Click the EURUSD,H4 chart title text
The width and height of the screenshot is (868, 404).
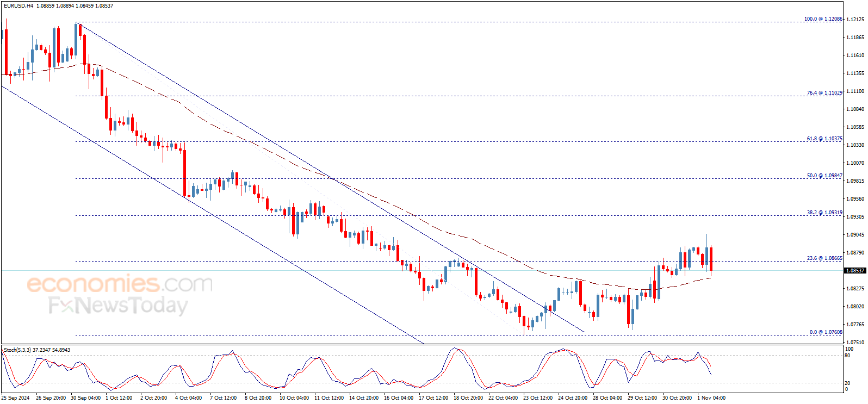18,6
